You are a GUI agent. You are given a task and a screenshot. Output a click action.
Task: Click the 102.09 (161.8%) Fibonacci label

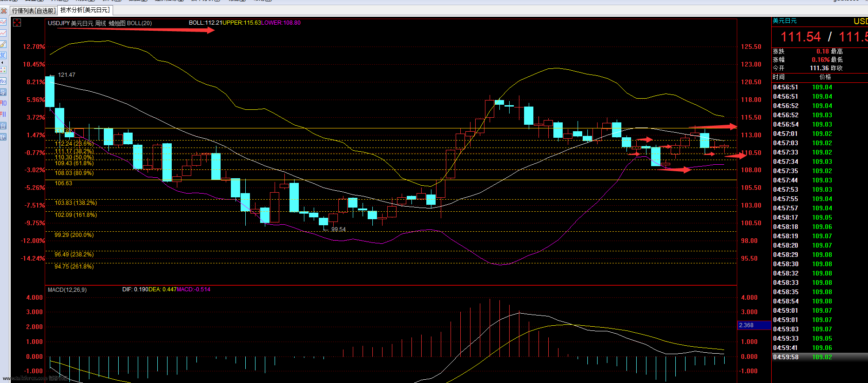click(76, 215)
